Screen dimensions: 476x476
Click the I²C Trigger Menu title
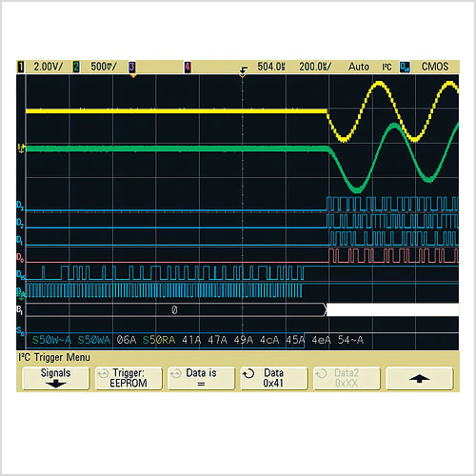[54, 357]
